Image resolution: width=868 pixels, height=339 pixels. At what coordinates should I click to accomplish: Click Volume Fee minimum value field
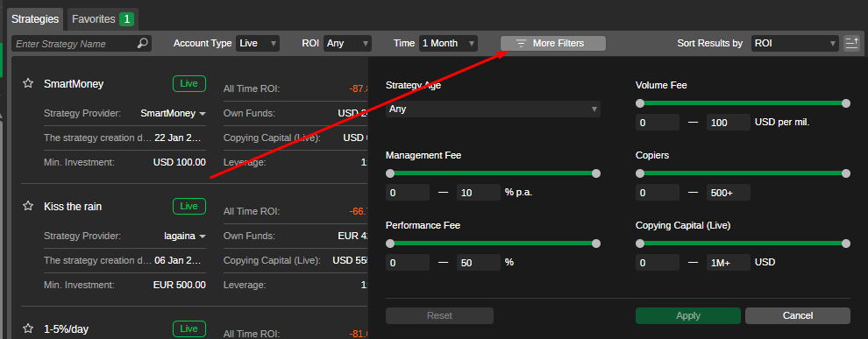657,123
